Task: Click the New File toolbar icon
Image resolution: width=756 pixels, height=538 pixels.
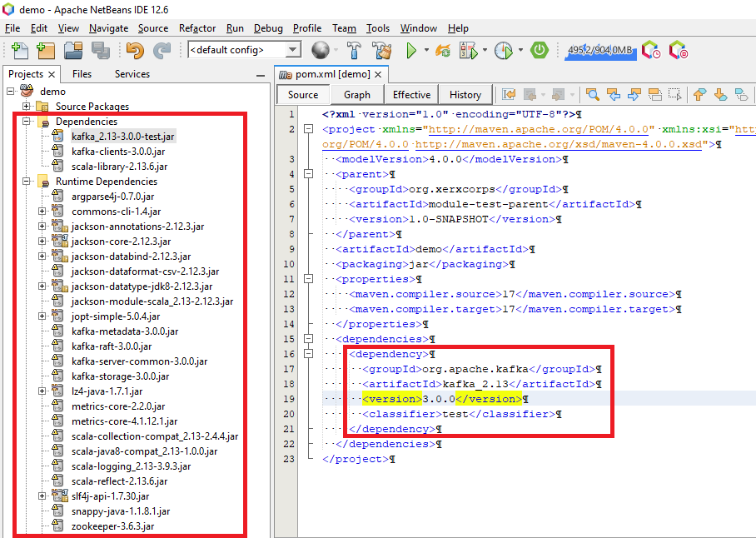Action: pyautogui.click(x=20, y=50)
